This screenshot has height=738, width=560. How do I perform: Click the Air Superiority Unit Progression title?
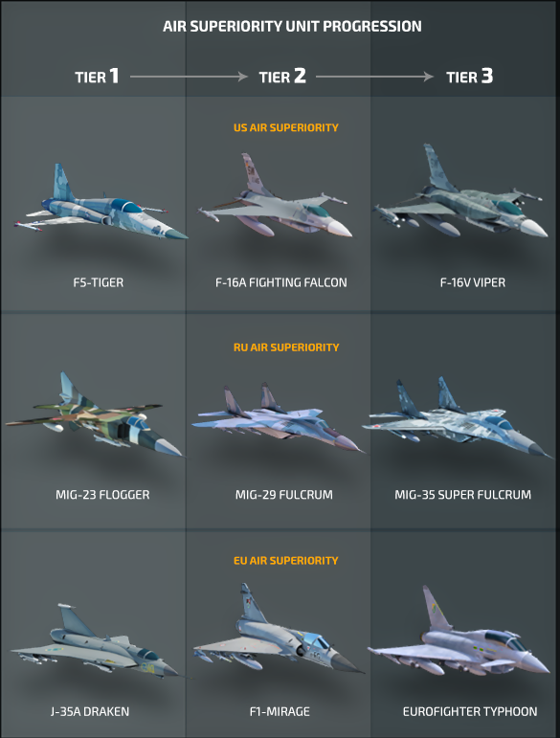(x=292, y=27)
